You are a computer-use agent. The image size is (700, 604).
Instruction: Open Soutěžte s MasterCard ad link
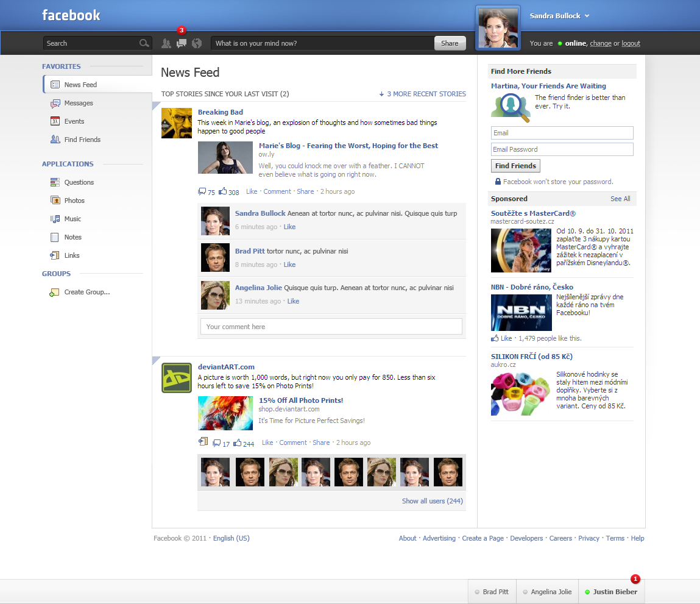coord(533,213)
